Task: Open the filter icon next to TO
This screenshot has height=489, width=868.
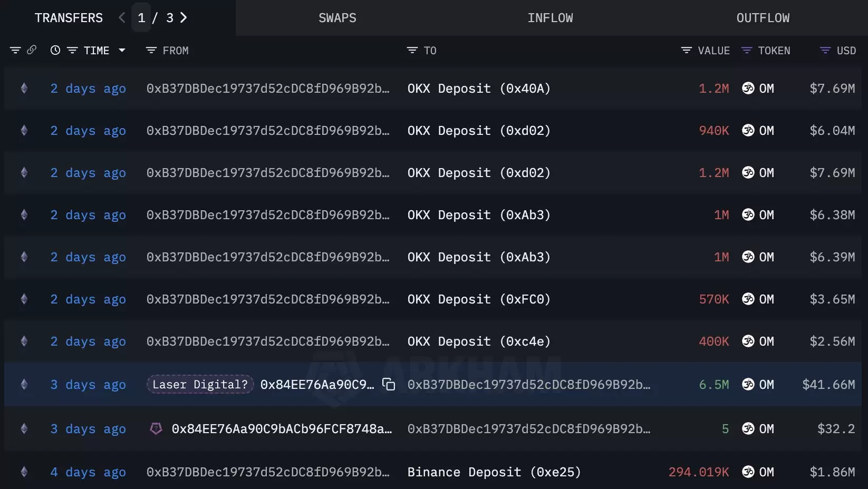Action: click(412, 51)
